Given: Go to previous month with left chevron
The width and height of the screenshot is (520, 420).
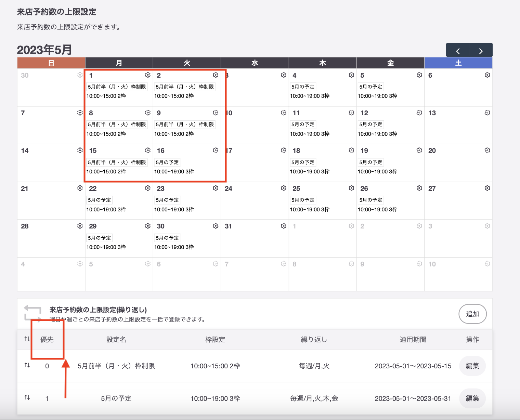Looking at the screenshot, I should pyautogui.click(x=458, y=51).
